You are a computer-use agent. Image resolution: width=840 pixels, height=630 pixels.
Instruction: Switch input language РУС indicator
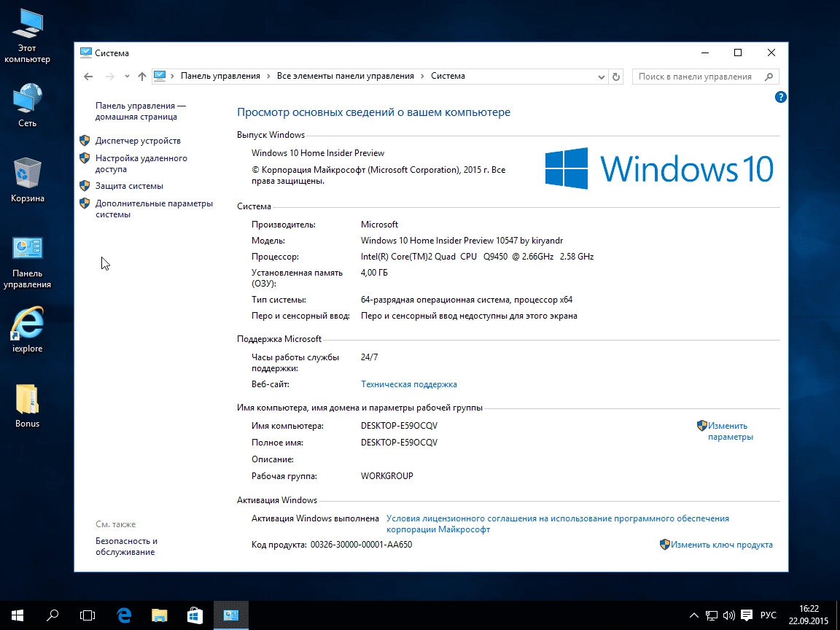tap(769, 615)
